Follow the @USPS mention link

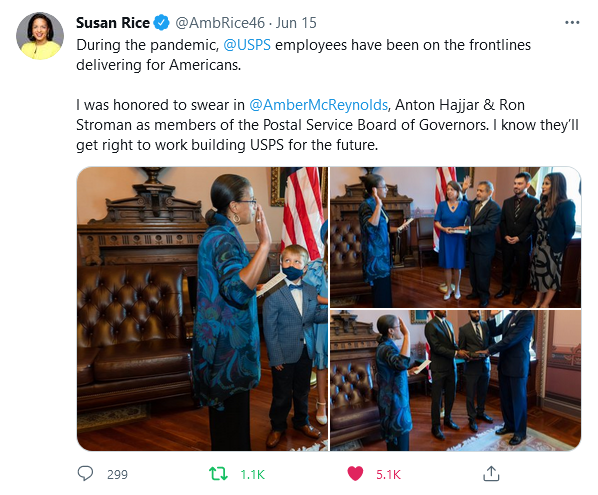[x=247, y=45]
